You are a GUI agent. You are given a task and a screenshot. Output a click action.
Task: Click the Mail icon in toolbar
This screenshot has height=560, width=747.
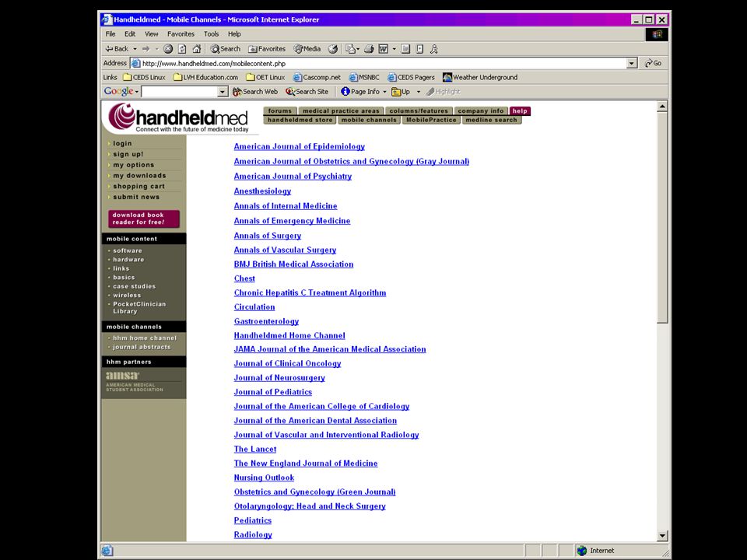click(351, 48)
